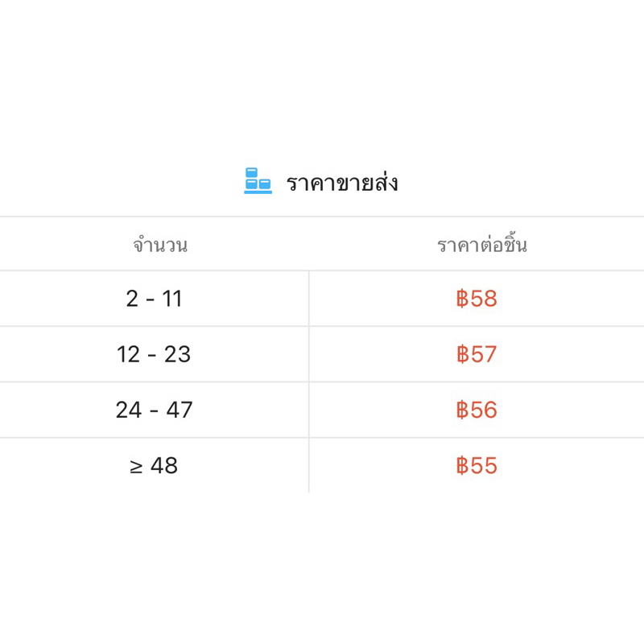
Task: Click the baht symbol in ฿56
Action: click(462, 410)
